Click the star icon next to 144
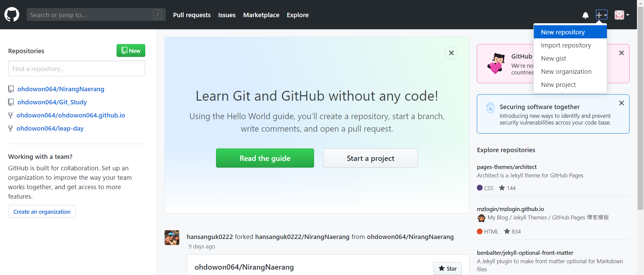The image size is (644, 275). pos(502,188)
